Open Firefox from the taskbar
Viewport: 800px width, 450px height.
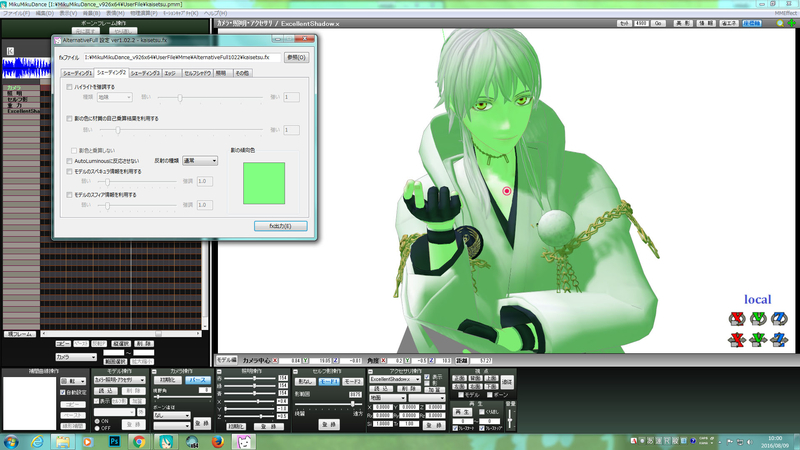(x=218, y=441)
